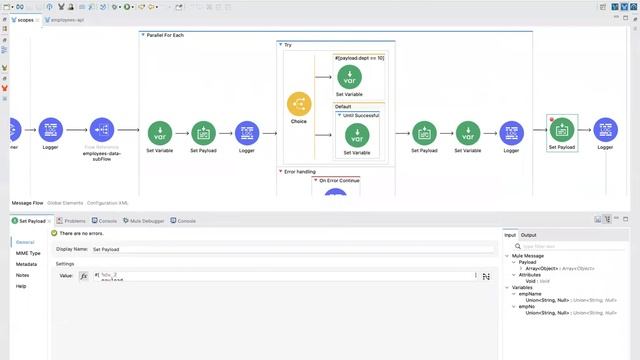
Task: Switch to the Console tab next to Problems
Action: [x=104, y=221]
